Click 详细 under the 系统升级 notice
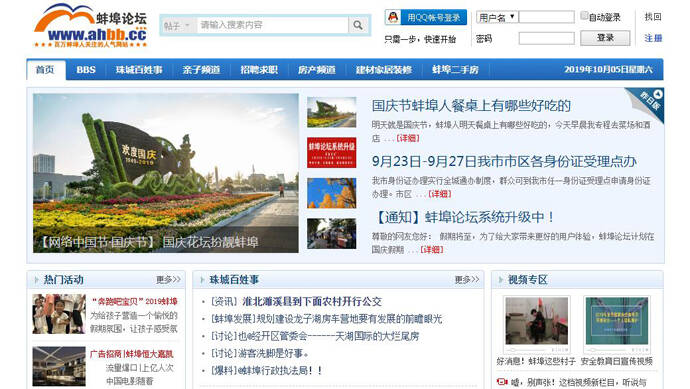 tap(432, 250)
